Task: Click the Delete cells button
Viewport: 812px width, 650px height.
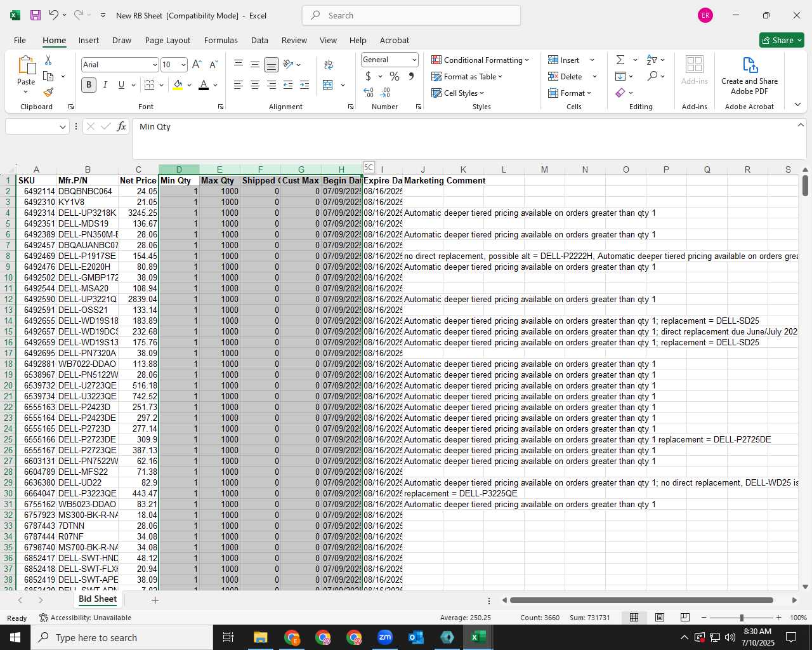Action: (x=566, y=76)
